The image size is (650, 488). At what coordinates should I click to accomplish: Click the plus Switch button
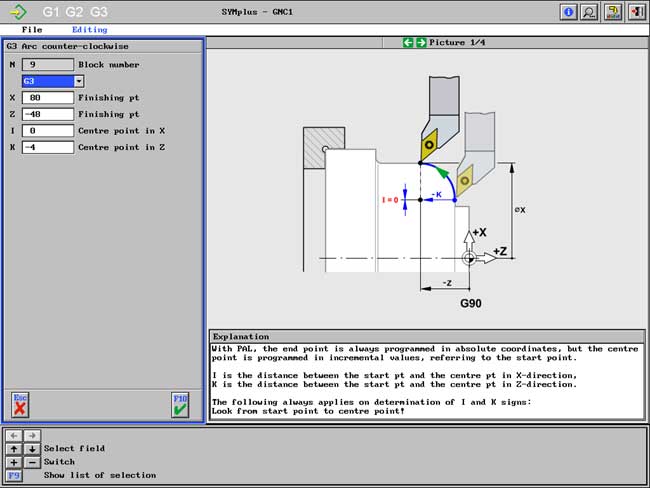coord(16,462)
